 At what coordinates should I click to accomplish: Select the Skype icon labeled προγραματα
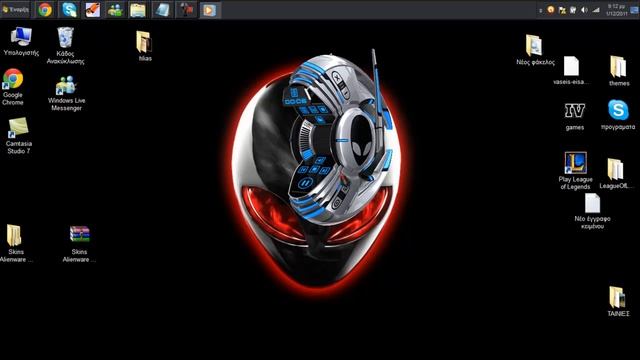pos(618,115)
